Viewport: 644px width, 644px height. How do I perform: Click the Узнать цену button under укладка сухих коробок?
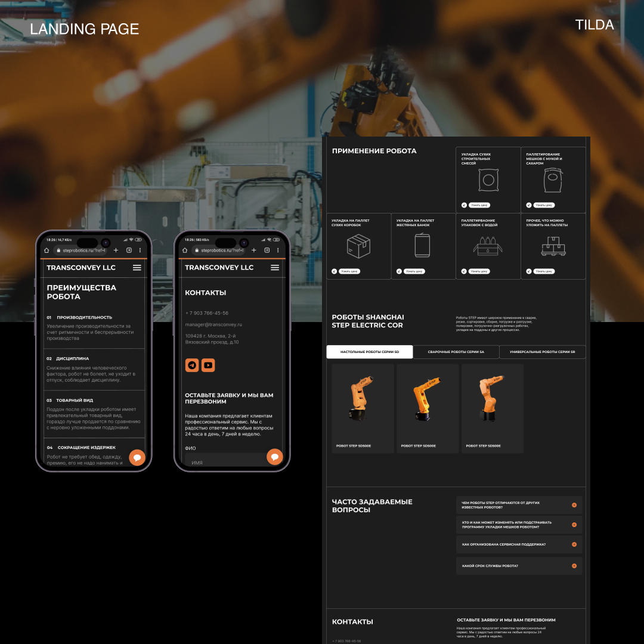pyautogui.click(x=350, y=271)
